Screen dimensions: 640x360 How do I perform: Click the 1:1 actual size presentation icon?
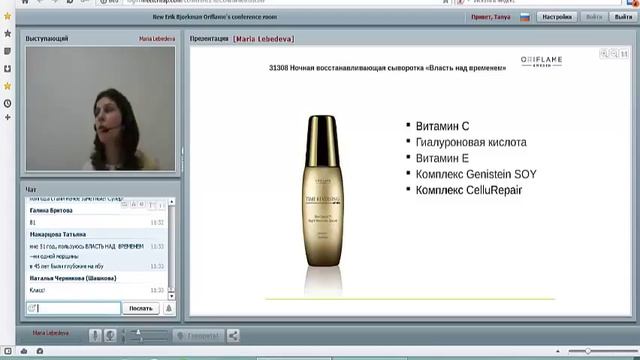coord(624,54)
